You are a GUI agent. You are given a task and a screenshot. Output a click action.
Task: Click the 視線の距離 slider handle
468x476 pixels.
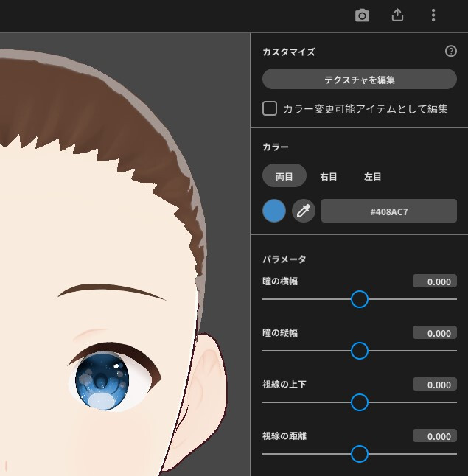point(360,454)
